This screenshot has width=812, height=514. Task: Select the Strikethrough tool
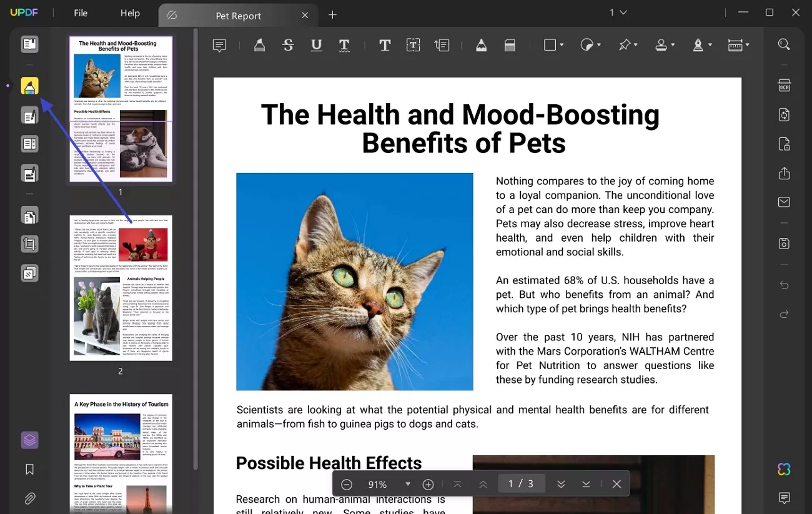(x=288, y=45)
